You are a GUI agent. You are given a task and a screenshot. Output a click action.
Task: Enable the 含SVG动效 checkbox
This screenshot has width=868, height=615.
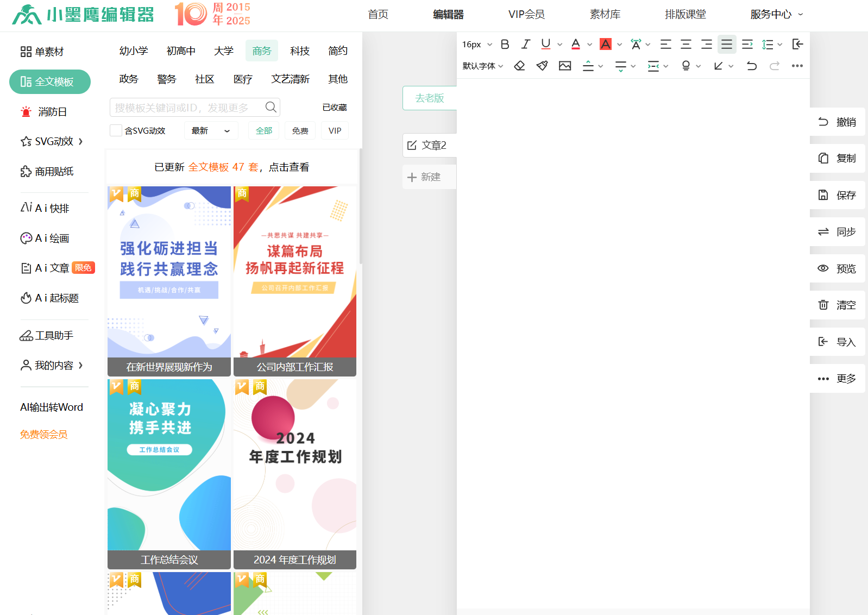pos(116,130)
